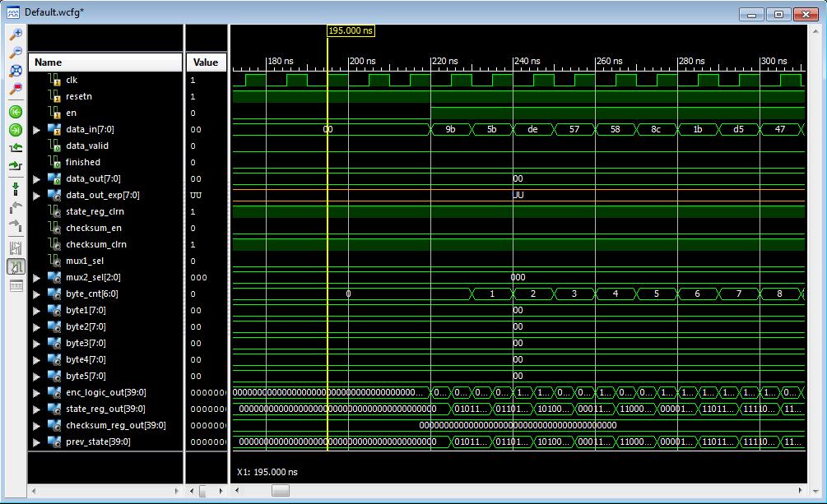Viewport: 827px width, 504px height.
Task: Click the vertical scrollbar up arrow
Action: point(816,30)
